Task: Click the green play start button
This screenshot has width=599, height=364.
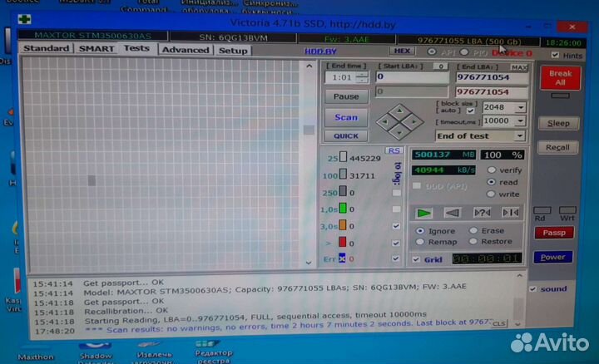Action: coord(423,213)
